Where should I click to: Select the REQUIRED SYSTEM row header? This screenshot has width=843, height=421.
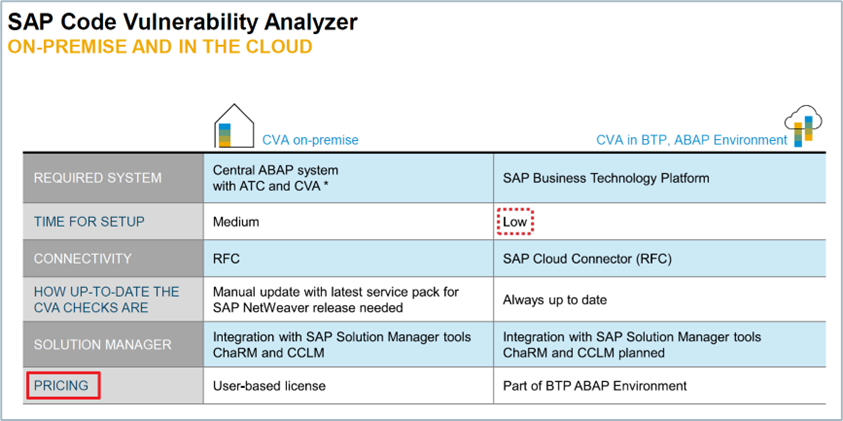(x=97, y=178)
